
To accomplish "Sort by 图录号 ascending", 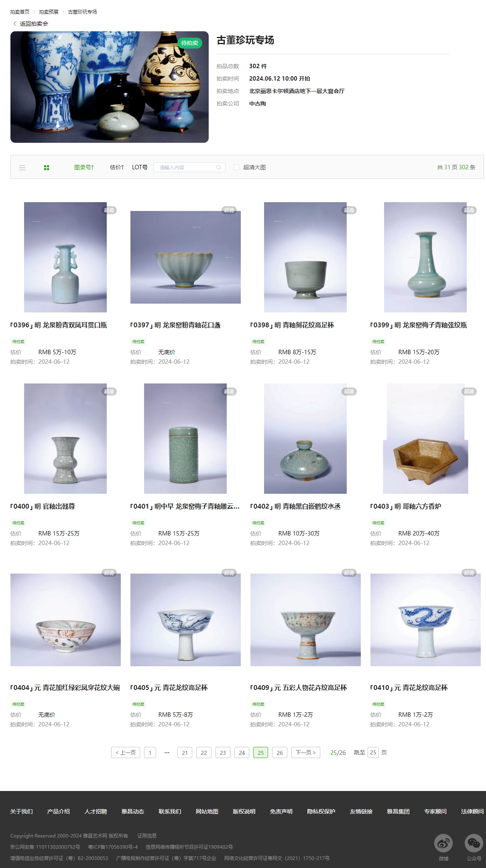I will coord(84,167).
